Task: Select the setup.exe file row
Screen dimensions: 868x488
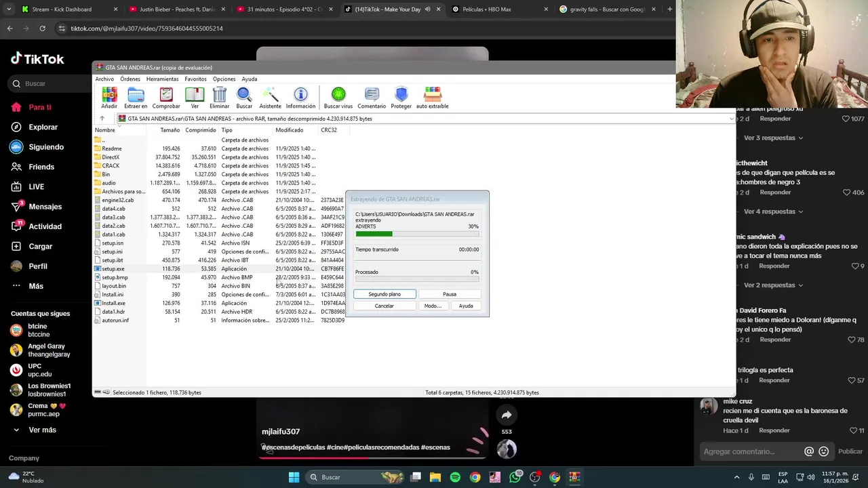Action: pyautogui.click(x=220, y=268)
